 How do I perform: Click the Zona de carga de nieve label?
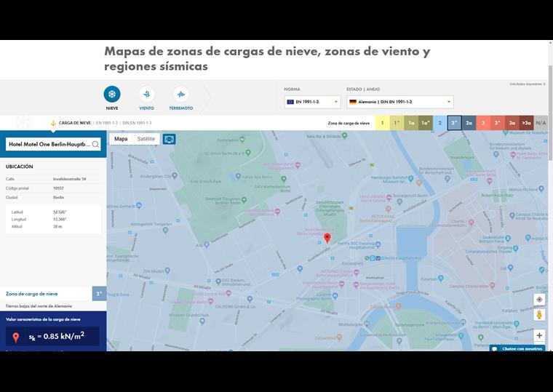point(32,294)
